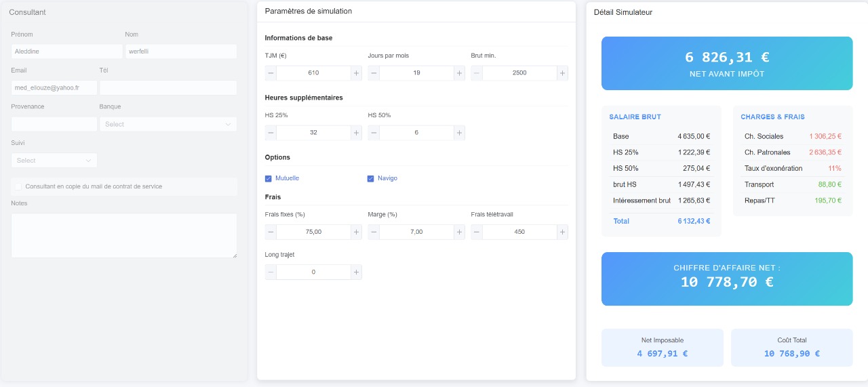Screen dimensions: 868x387
Task: Click Ch. Patronales 2 636,35 € value
Action: tap(825, 152)
